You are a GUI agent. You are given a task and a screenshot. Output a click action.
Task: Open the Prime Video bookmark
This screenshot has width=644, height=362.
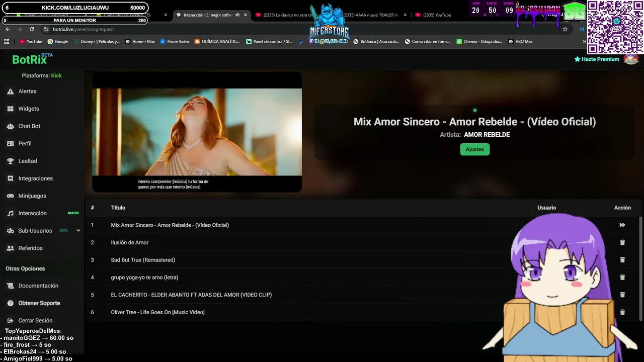(x=175, y=42)
